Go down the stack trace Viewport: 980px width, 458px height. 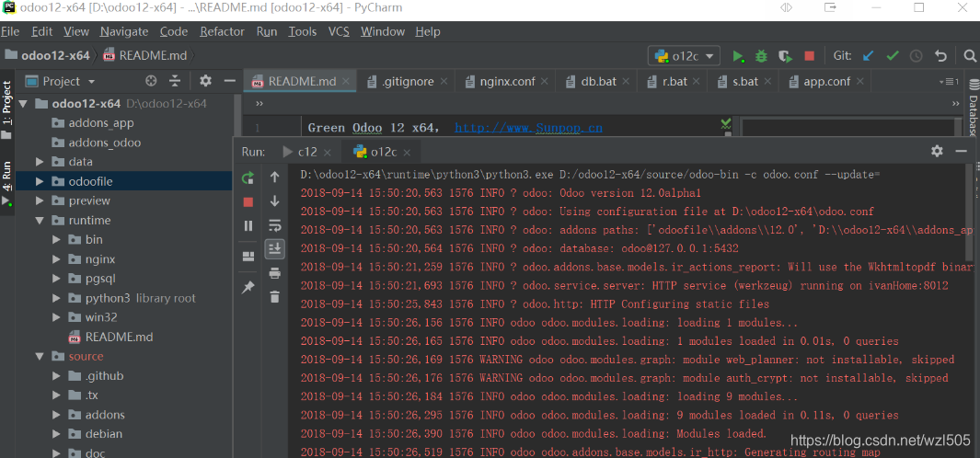pyautogui.click(x=274, y=201)
